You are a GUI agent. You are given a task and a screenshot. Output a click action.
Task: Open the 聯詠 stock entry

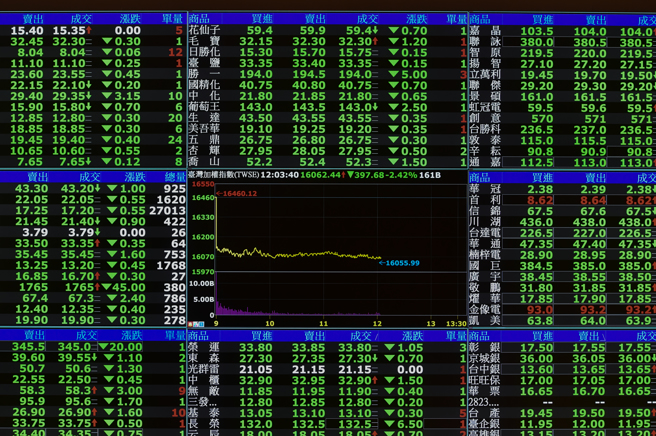click(x=484, y=42)
